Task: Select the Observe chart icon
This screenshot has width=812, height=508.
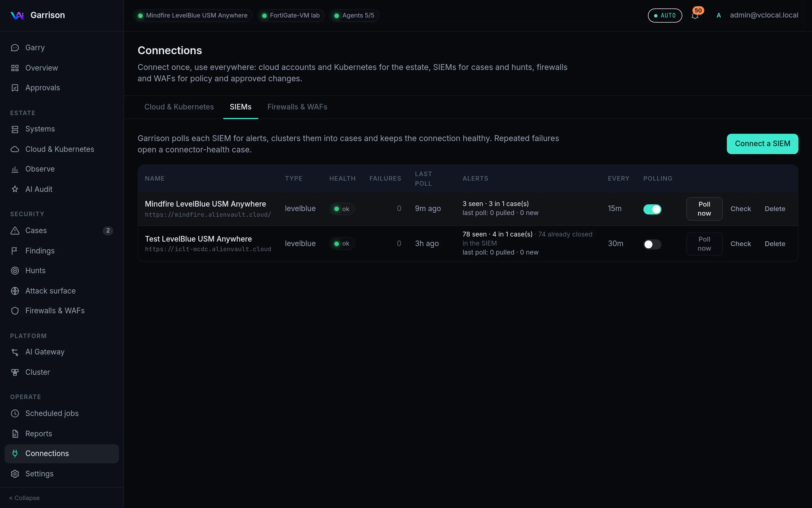Action: click(15, 169)
